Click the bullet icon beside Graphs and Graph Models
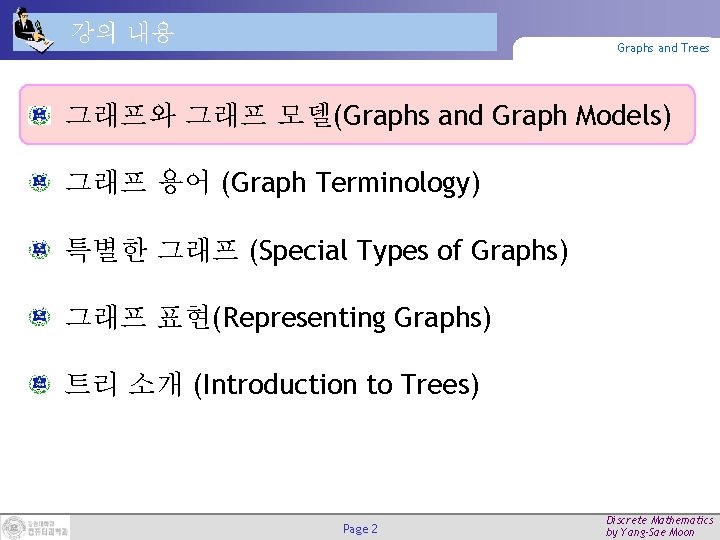The width and height of the screenshot is (720, 540). [39, 115]
